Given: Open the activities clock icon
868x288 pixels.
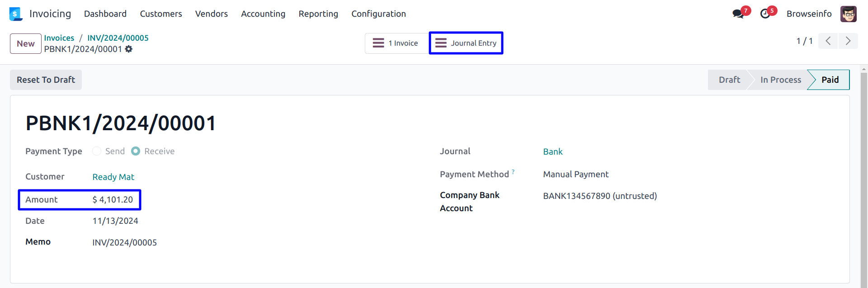Looking at the screenshot, I should [x=765, y=14].
